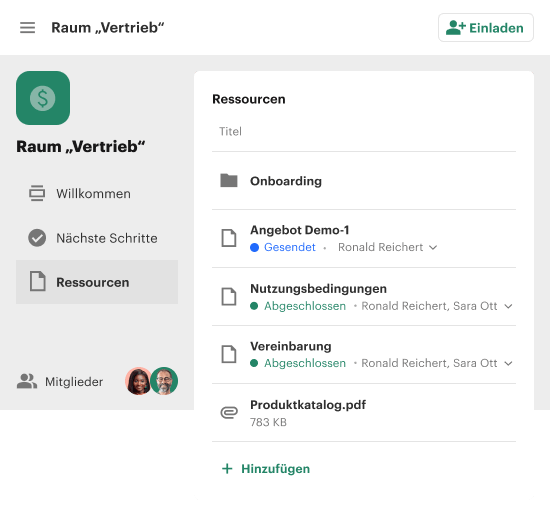The height and width of the screenshot is (513, 550).
Task: Open the Nutzungsbedingungen document
Action: (318, 289)
